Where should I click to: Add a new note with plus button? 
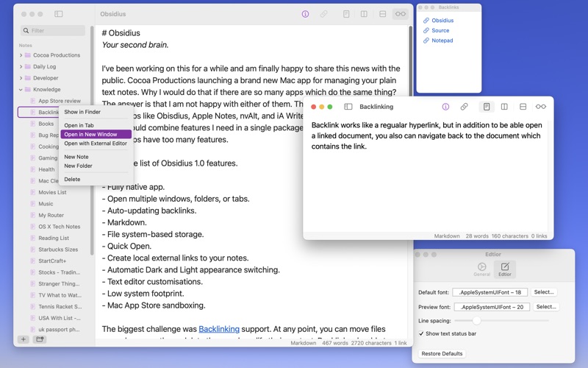point(24,339)
